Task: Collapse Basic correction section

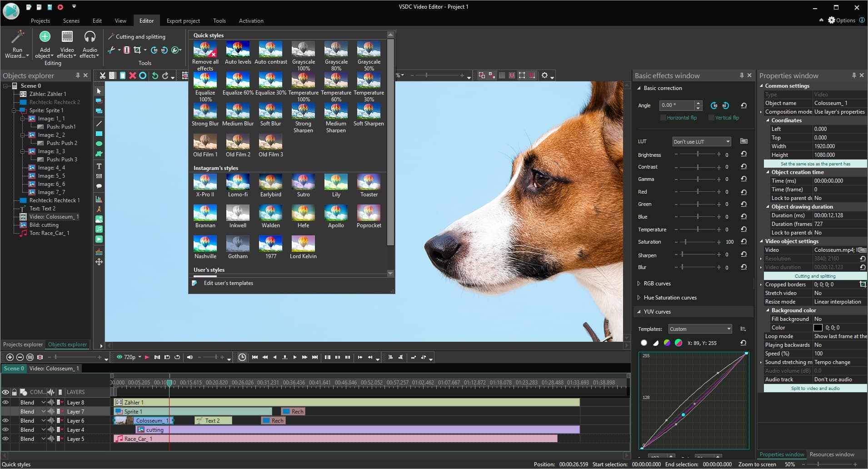Action: coord(639,88)
